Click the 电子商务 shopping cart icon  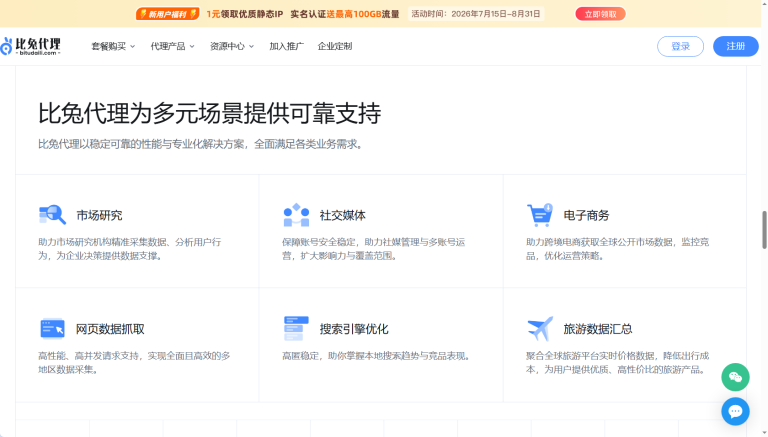pos(540,215)
